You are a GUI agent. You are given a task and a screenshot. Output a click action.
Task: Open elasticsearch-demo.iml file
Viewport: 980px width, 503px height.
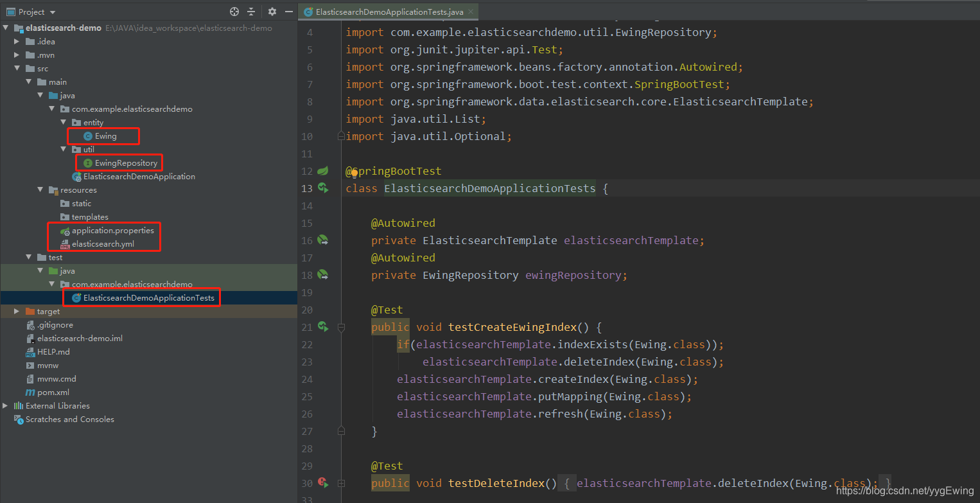80,339
